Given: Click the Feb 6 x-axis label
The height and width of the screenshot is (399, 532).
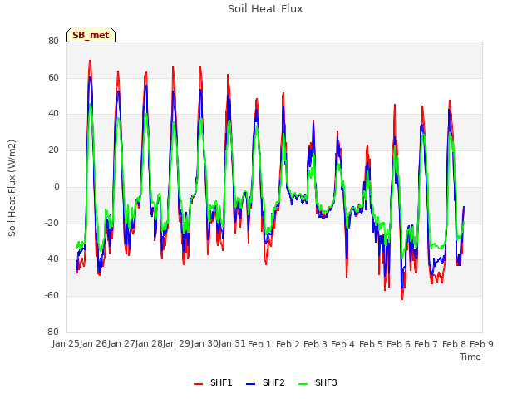Looking at the screenshot, I should point(398,344).
